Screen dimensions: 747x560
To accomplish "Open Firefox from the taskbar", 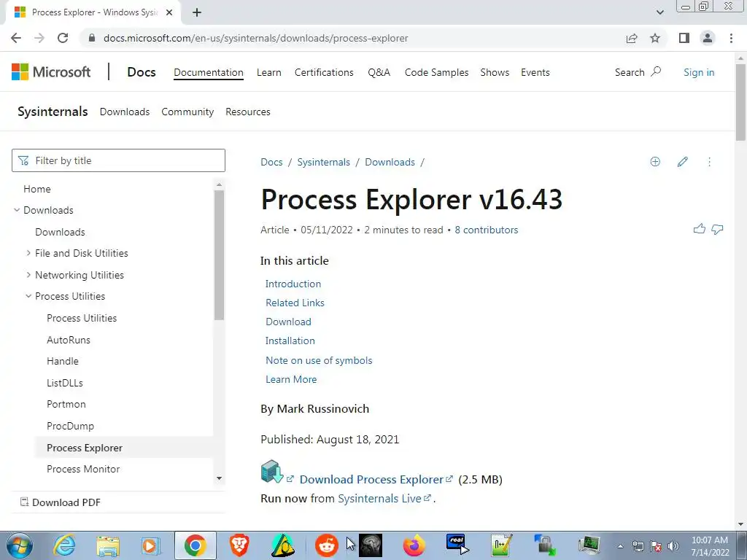I will [x=414, y=545].
